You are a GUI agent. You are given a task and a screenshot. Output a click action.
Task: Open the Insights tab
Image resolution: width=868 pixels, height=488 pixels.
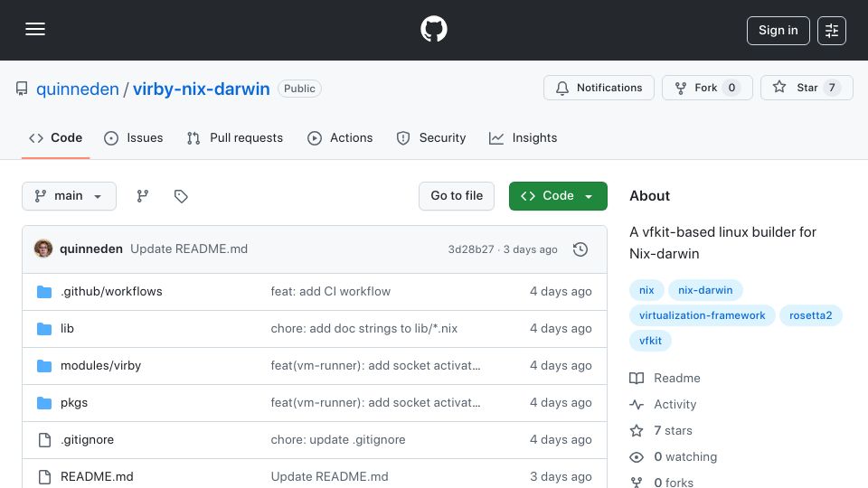(523, 137)
